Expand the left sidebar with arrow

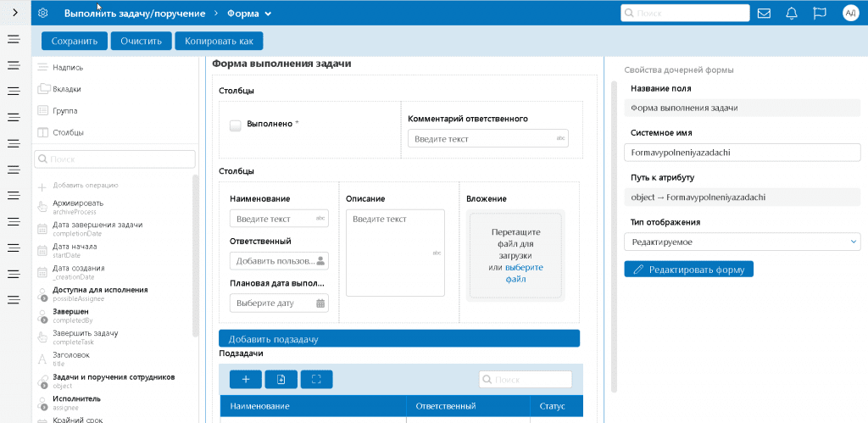(14, 13)
